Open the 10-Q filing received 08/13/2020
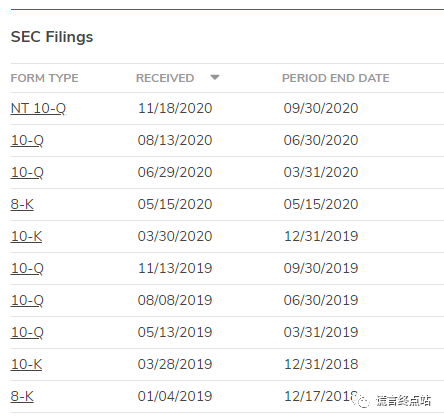Viewport: 444px width, 420px height. click(27, 140)
